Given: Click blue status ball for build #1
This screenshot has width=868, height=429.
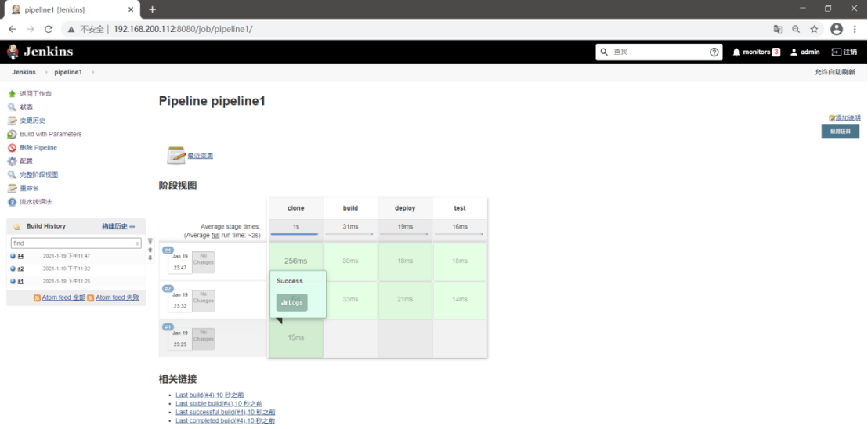Looking at the screenshot, I should click(13, 281).
